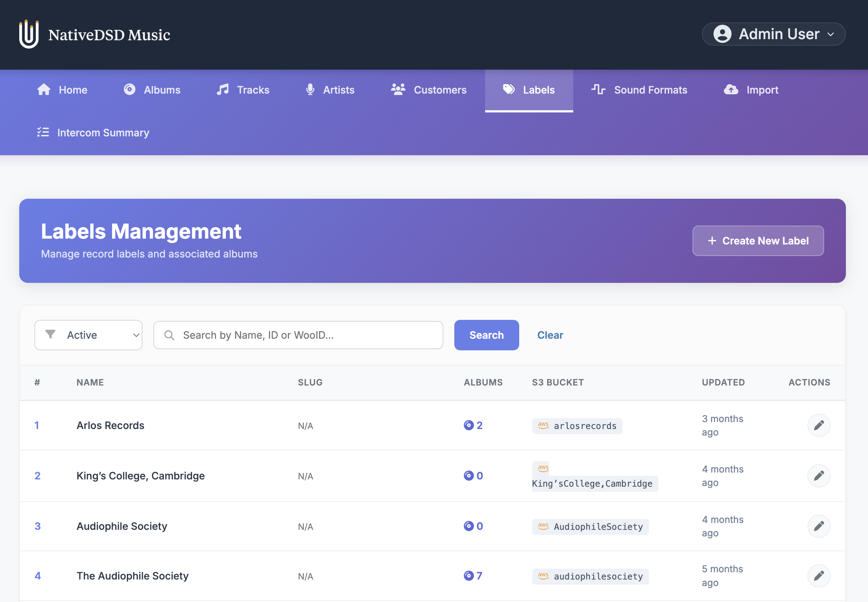The image size is (868, 602).
Task: Click the Customers group icon
Action: point(398,90)
